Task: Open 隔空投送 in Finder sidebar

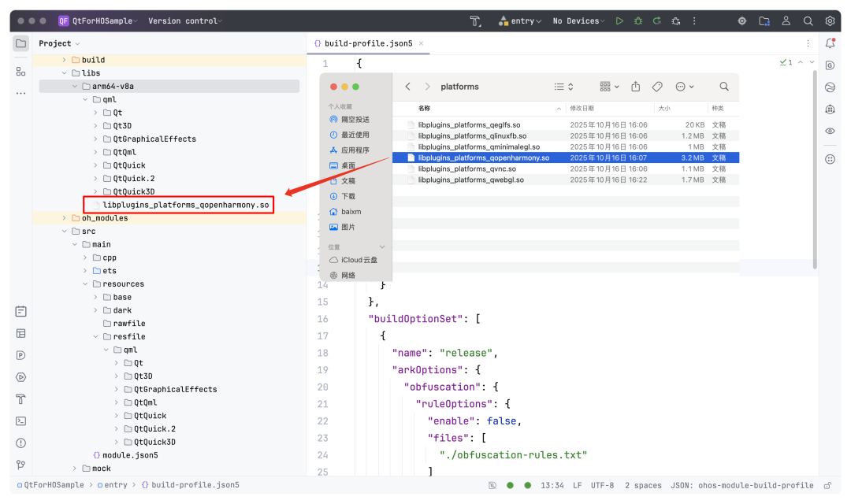Action: click(x=350, y=120)
